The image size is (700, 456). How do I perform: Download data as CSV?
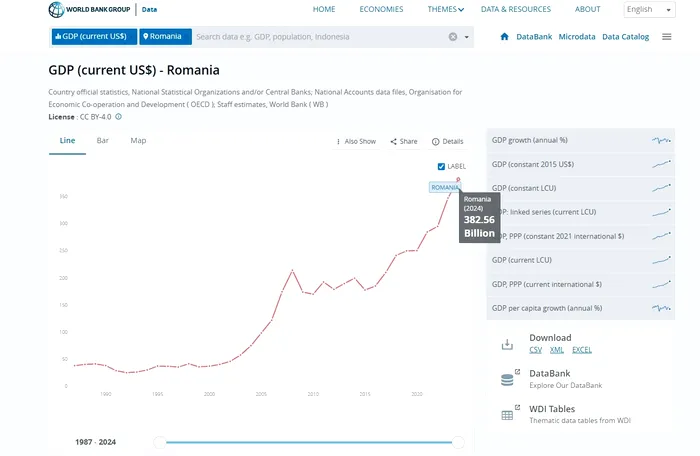pos(535,350)
